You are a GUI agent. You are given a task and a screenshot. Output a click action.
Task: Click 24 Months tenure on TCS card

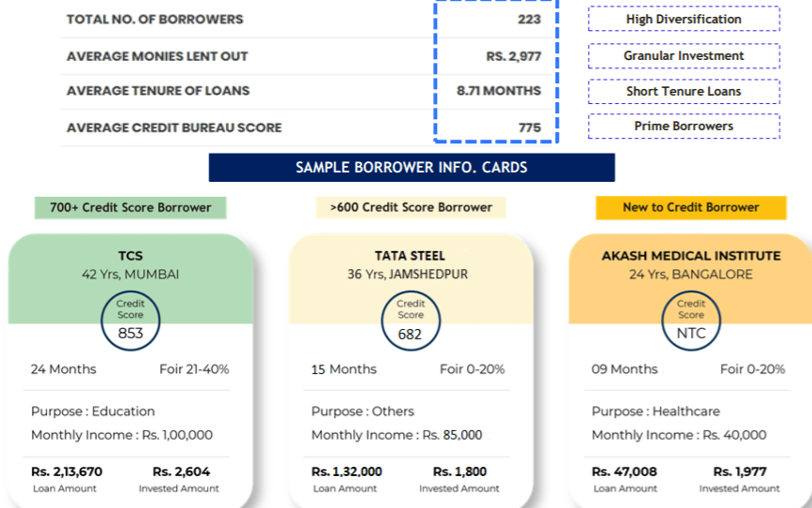tap(64, 369)
